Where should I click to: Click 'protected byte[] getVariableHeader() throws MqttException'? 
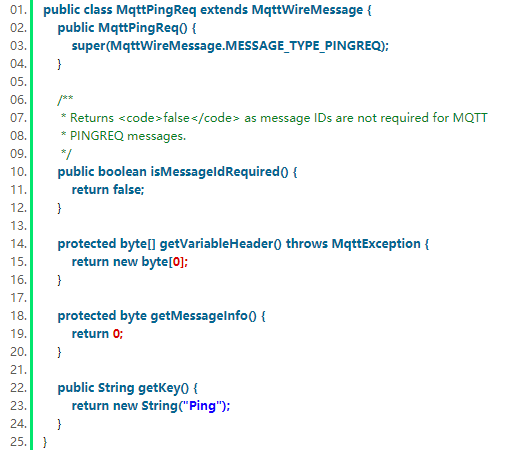tap(239, 244)
